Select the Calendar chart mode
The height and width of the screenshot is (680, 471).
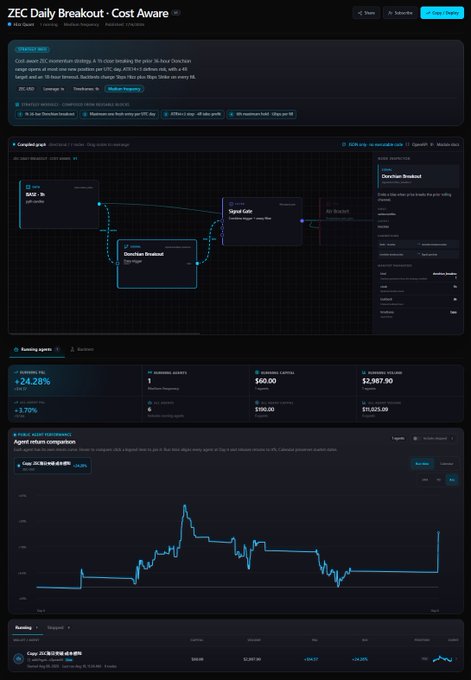point(446,464)
